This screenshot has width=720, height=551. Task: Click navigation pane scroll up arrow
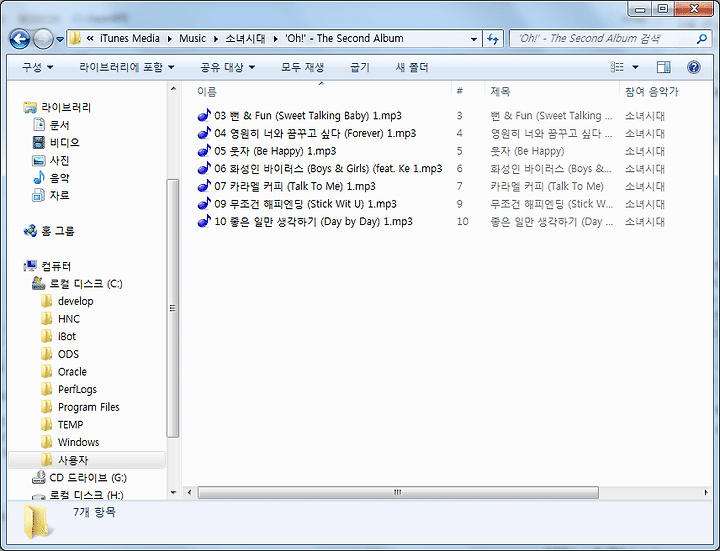pyautogui.click(x=173, y=89)
